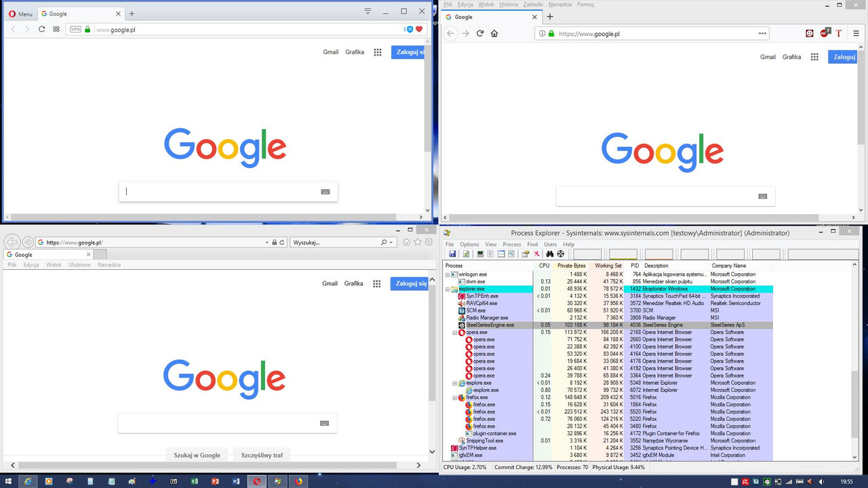Click the ad blocker shield icon in Opera
Screen dimensions: 868x488
click(x=410, y=29)
